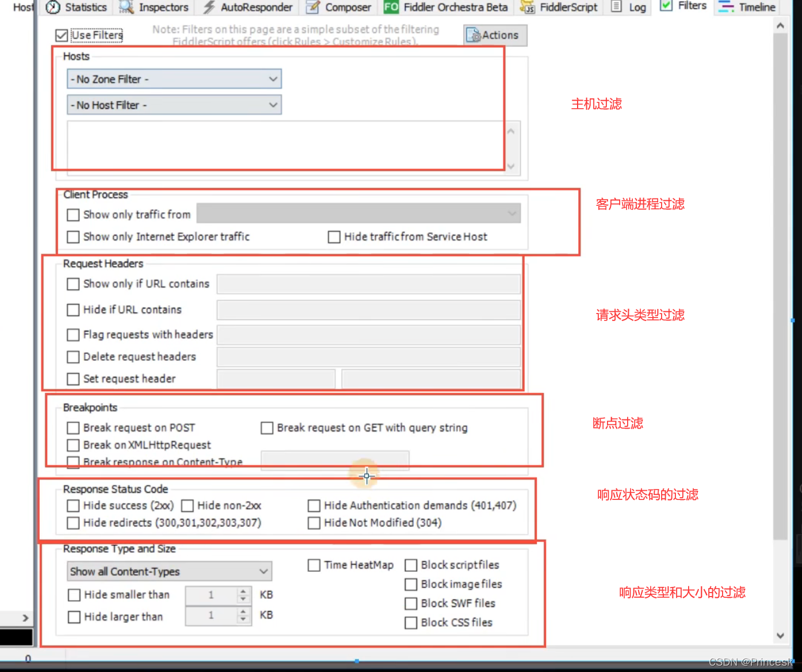The width and height of the screenshot is (802, 672).
Task: Check Show only Internet Explorer traffic
Action: tap(73, 237)
